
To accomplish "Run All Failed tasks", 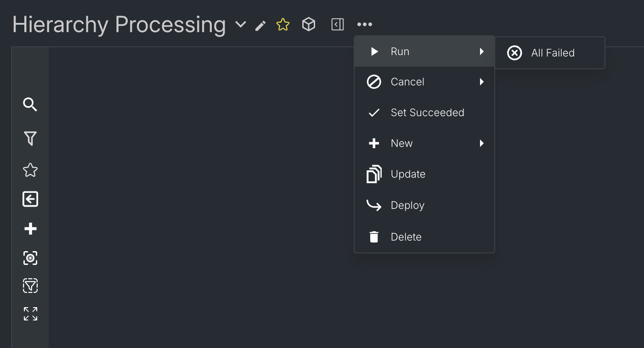I will click(553, 53).
